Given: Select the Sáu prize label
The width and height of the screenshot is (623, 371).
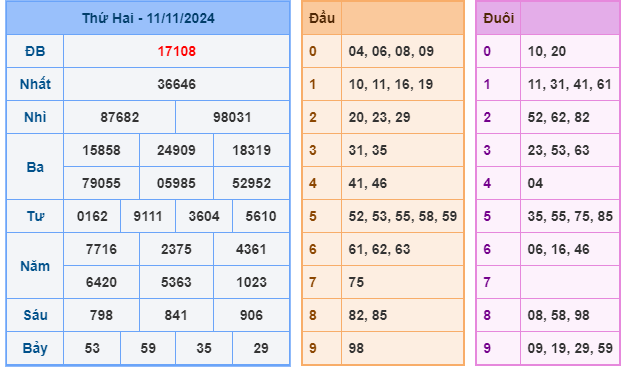Looking at the screenshot, I should point(35,315).
